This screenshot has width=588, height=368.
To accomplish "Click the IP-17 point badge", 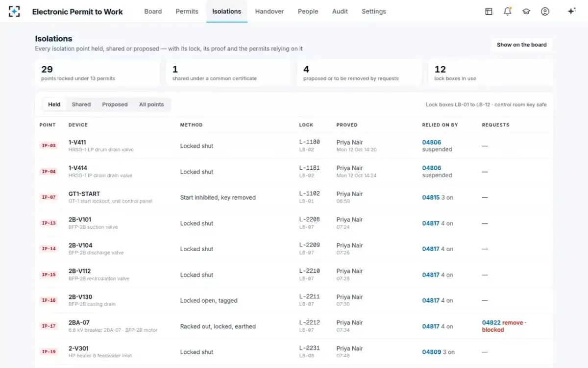I will click(49, 326).
